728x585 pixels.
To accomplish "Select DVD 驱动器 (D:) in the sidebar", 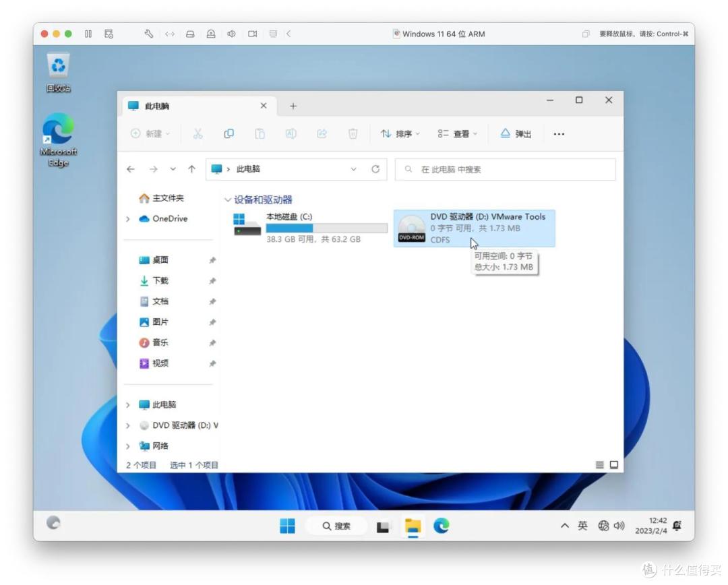I will (179, 425).
